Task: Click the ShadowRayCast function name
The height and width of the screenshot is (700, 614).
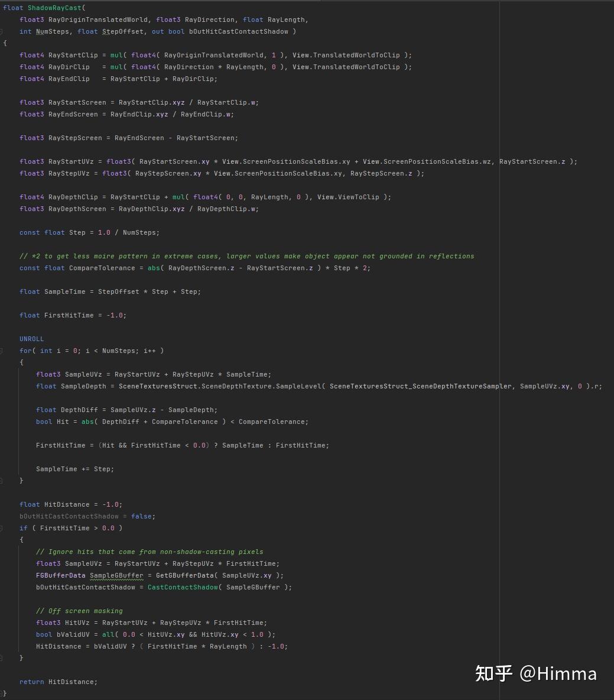Action: click(54, 8)
